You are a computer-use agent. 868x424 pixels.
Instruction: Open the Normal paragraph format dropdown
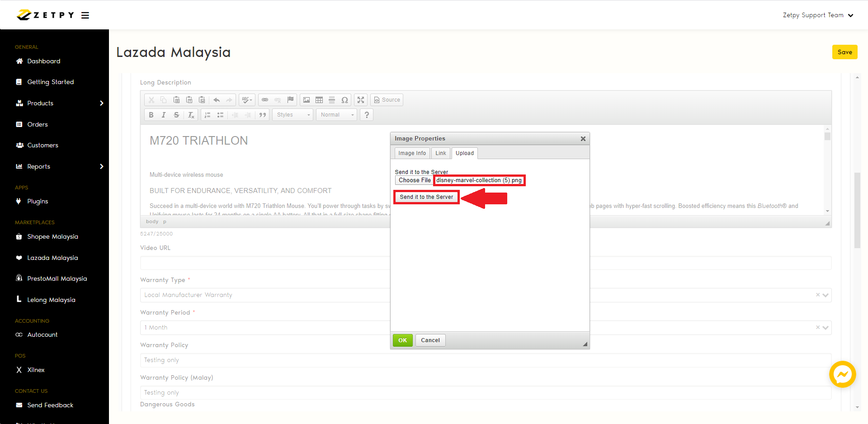pyautogui.click(x=337, y=115)
